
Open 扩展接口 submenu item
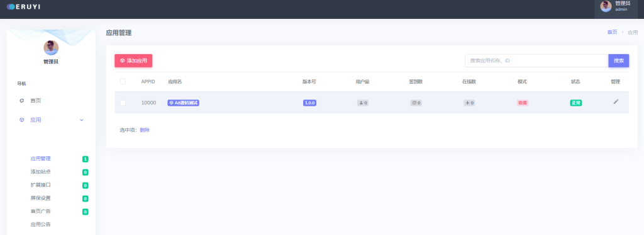(41, 185)
